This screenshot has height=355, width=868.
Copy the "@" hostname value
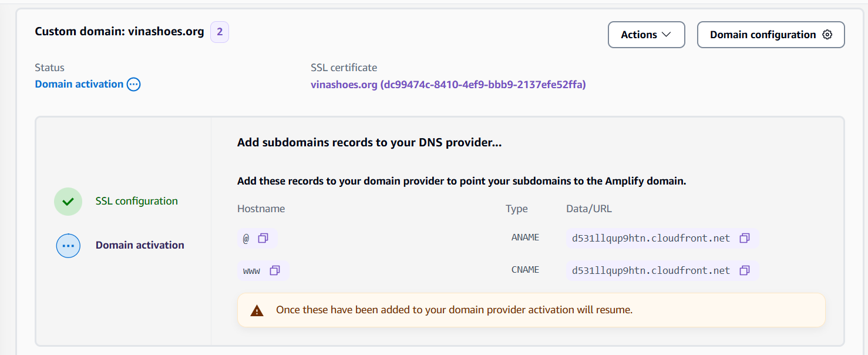(x=264, y=237)
